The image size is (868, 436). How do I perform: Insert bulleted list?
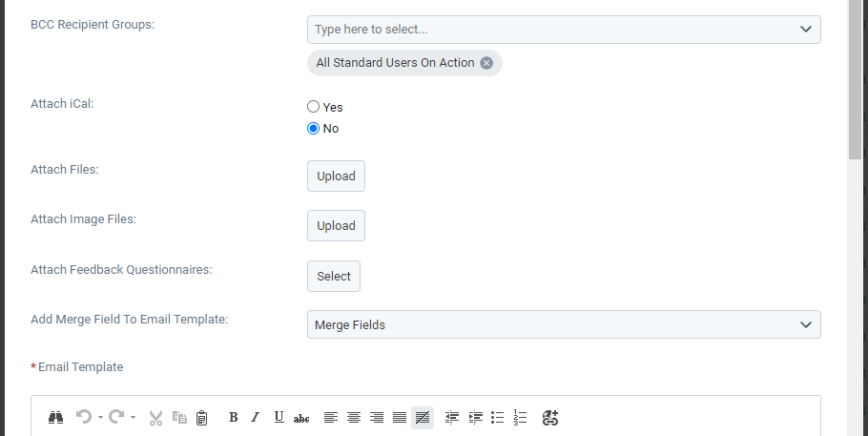[x=498, y=417]
